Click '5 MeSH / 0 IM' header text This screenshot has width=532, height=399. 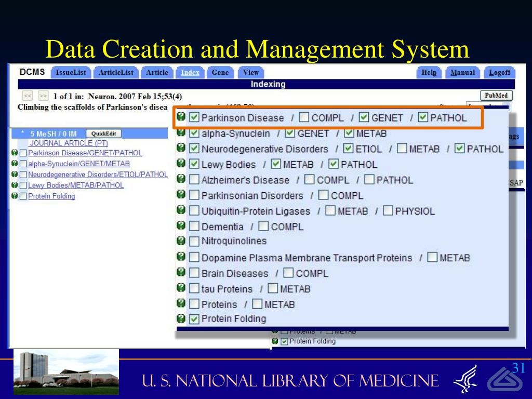(54, 134)
